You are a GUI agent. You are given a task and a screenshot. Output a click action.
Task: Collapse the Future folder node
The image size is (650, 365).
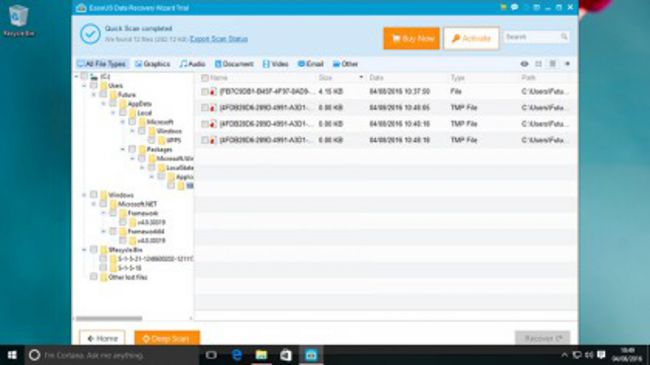(x=94, y=95)
